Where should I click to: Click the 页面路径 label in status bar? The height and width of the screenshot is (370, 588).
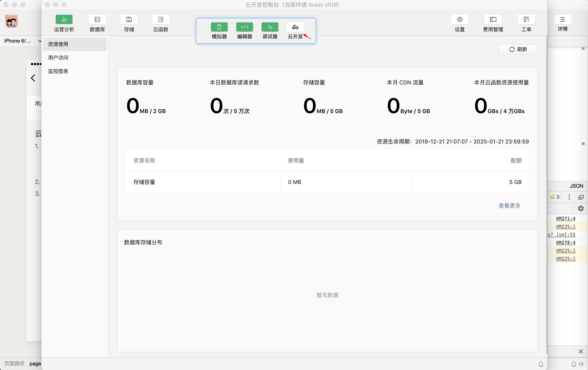14,363
